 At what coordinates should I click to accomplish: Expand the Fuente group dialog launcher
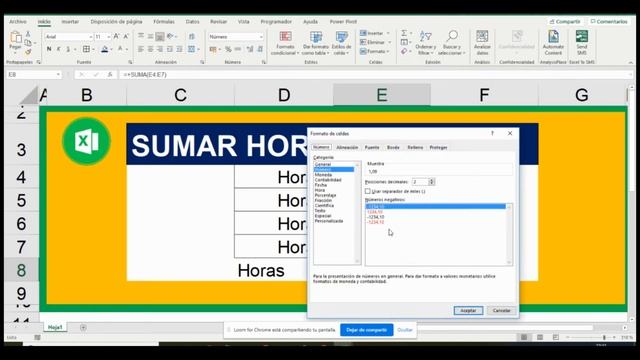[130, 62]
